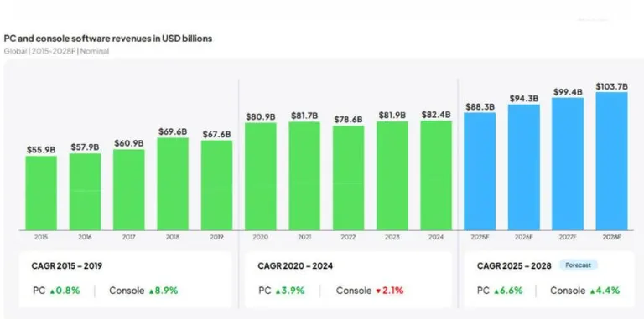Screen dimensions: 644x319
Task: Click the 2019 green bar
Action: coord(217,185)
